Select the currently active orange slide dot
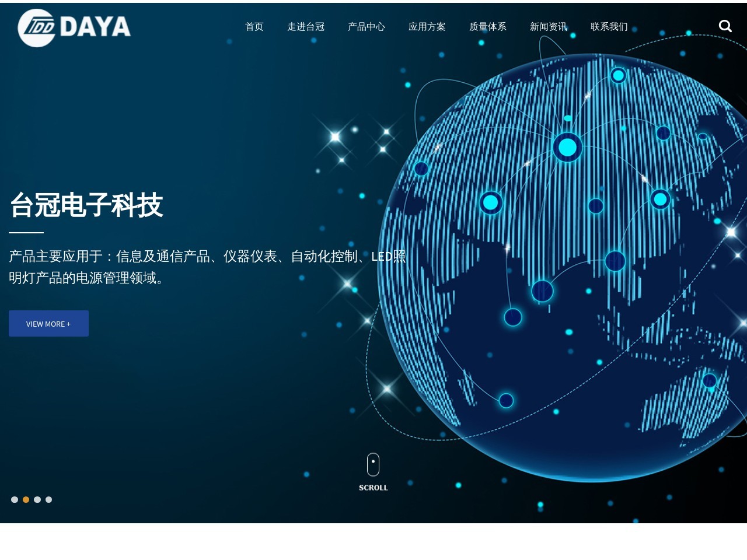Viewport: 747px width, 560px height. 26,499
